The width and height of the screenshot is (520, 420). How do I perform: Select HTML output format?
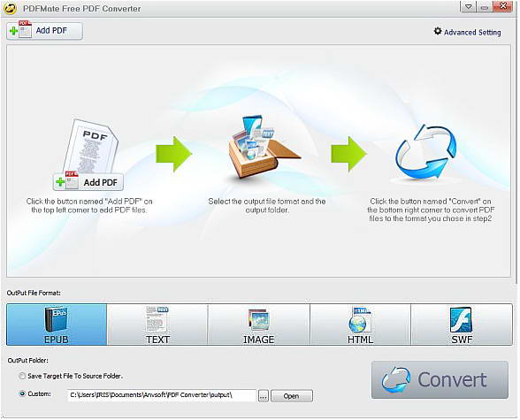tap(361, 325)
